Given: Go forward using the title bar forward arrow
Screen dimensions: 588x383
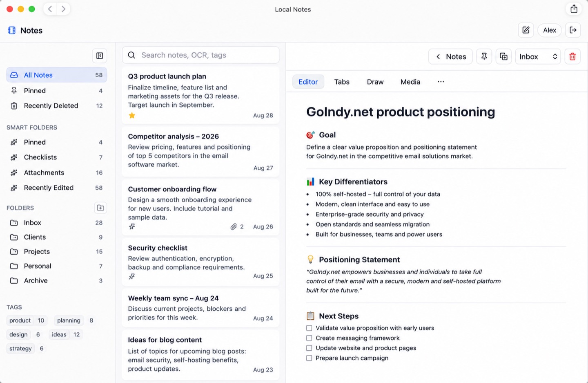Looking at the screenshot, I should (63, 9).
